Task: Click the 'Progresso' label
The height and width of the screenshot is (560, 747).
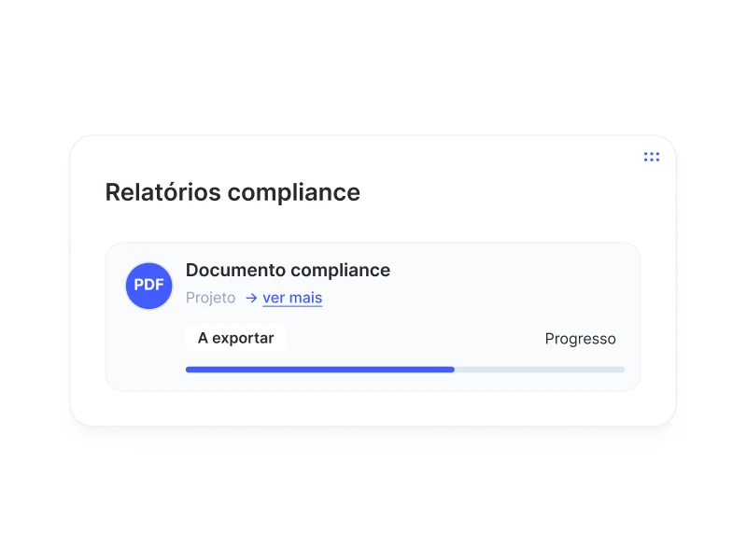Action: pyautogui.click(x=580, y=339)
